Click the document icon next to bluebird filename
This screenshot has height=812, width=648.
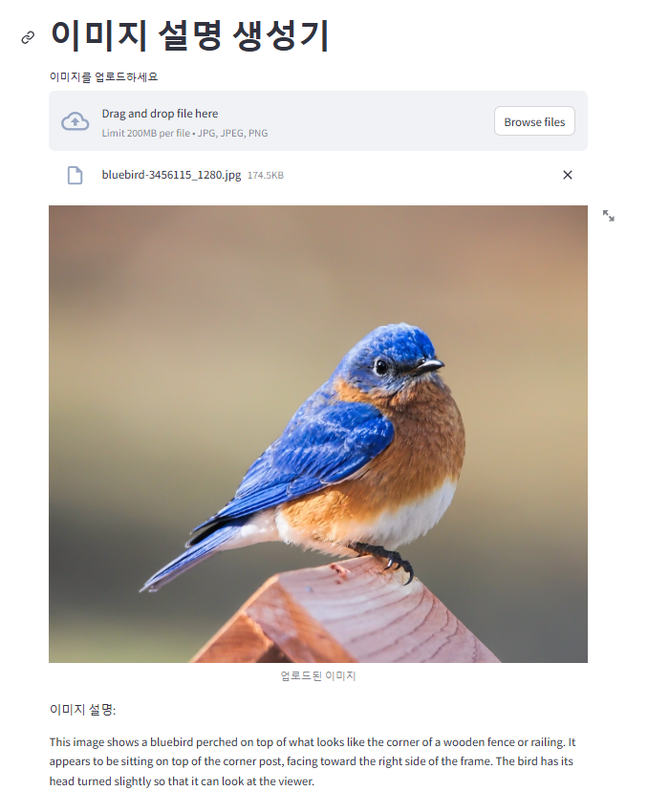76,175
